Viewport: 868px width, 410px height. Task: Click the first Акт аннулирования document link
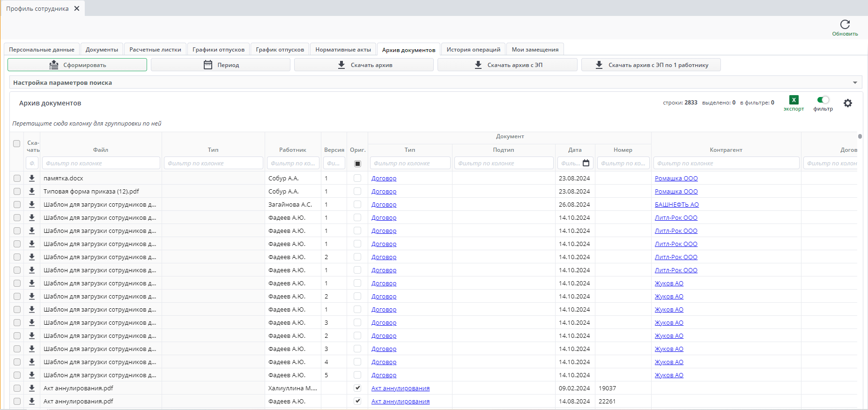click(x=400, y=388)
